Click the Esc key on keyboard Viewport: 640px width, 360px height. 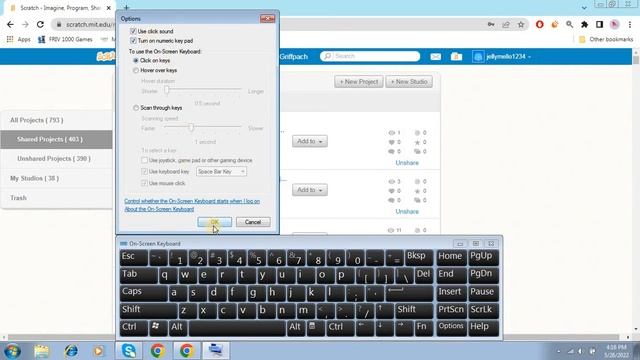pyautogui.click(x=133, y=258)
